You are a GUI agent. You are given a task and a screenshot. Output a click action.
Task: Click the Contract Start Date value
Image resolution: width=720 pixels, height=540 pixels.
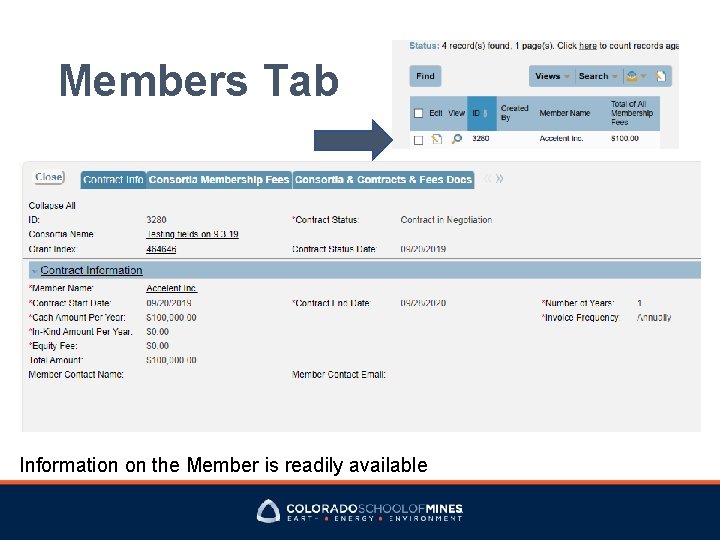click(x=169, y=303)
